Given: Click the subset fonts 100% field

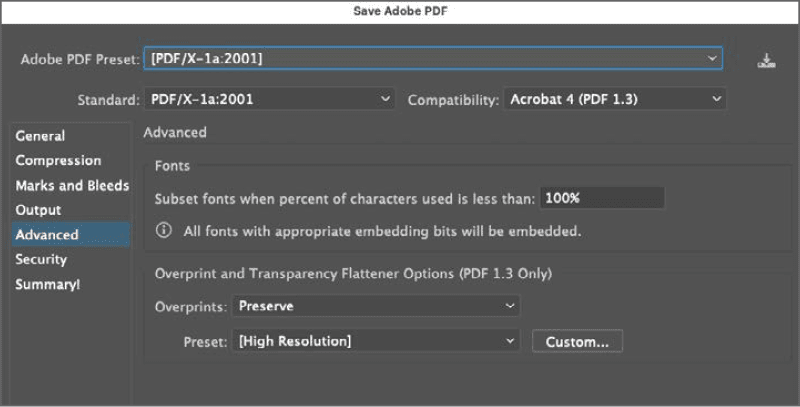Looking at the screenshot, I should pyautogui.click(x=602, y=198).
